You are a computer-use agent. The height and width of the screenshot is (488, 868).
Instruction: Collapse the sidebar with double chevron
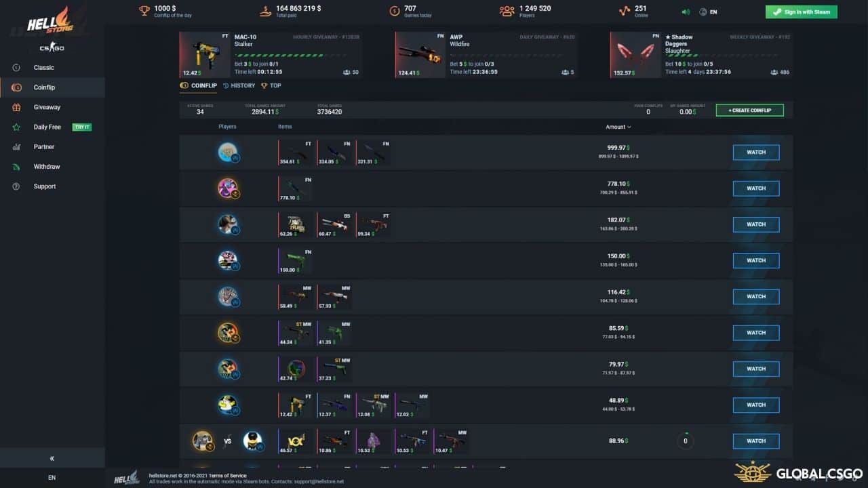tap(52, 458)
